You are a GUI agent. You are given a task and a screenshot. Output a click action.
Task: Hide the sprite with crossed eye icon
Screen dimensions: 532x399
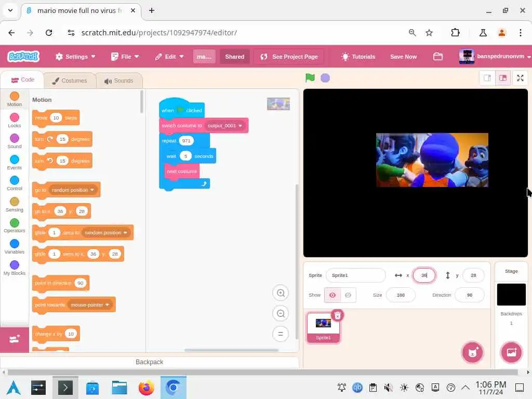348,295
